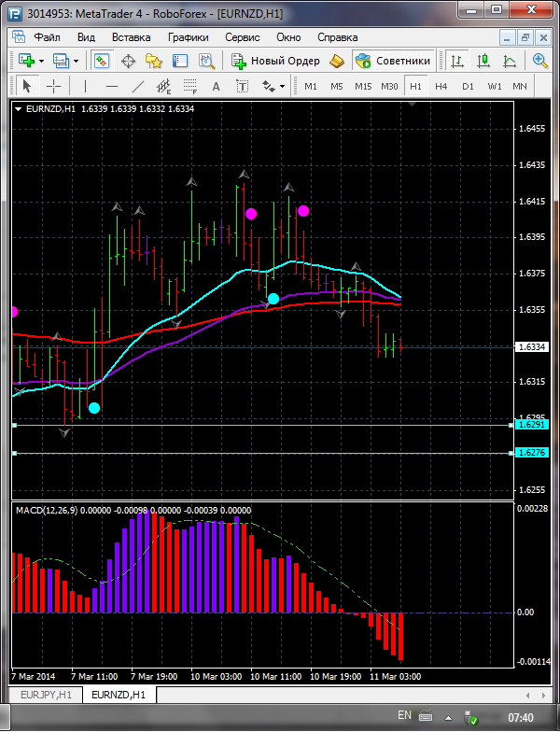Expand the profiles dropdown arrow

tap(77, 62)
